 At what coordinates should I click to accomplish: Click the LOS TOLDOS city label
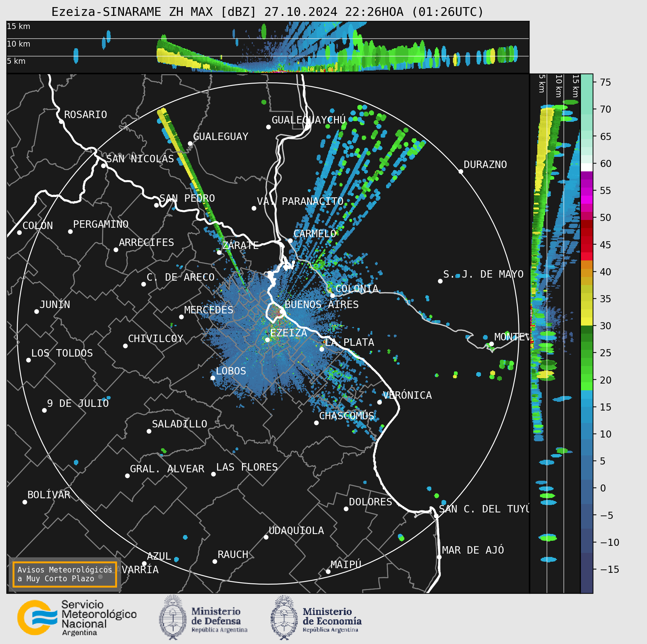pyautogui.click(x=62, y=353)
